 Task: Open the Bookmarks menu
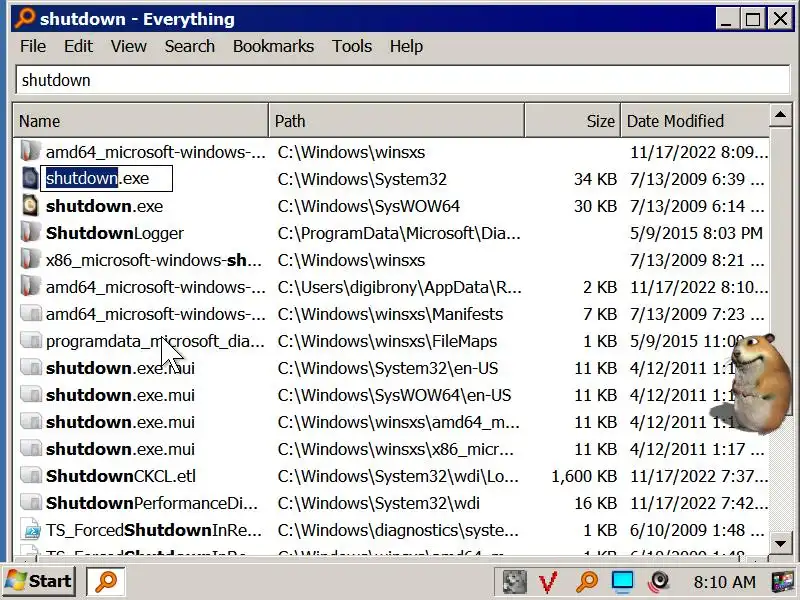coord(273,46)
